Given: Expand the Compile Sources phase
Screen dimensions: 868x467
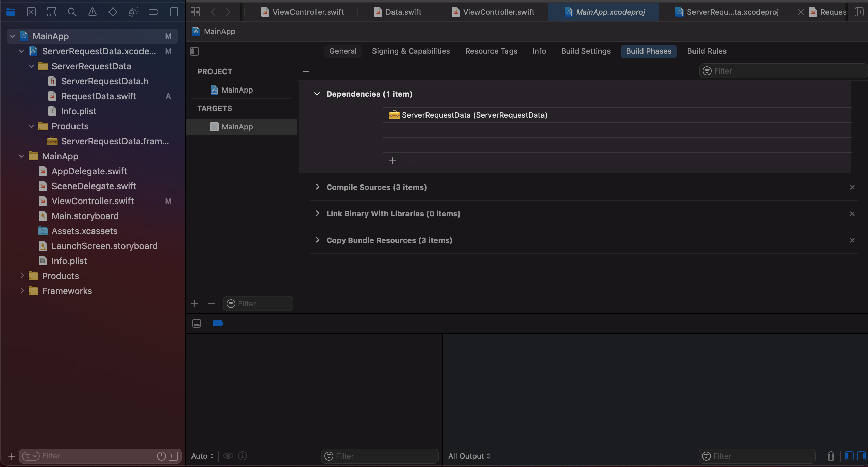Looking at the screenshot, I should point(317,187).
